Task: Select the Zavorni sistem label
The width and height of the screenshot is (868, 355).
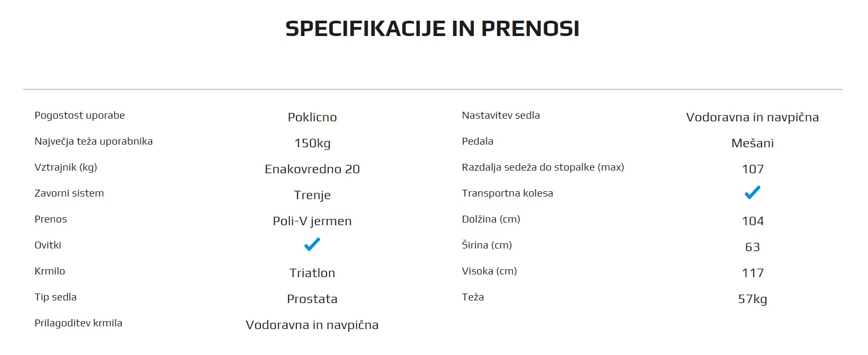Action: [x=69, y=193]
